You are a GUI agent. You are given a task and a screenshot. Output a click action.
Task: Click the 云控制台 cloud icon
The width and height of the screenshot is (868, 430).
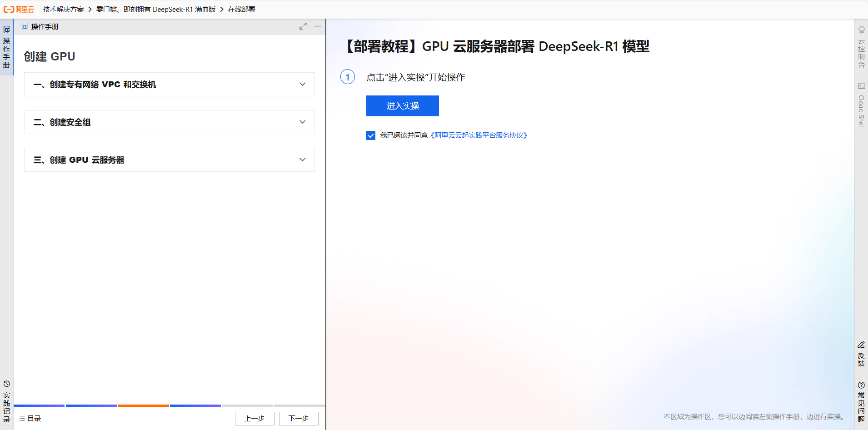pos(861,29)
